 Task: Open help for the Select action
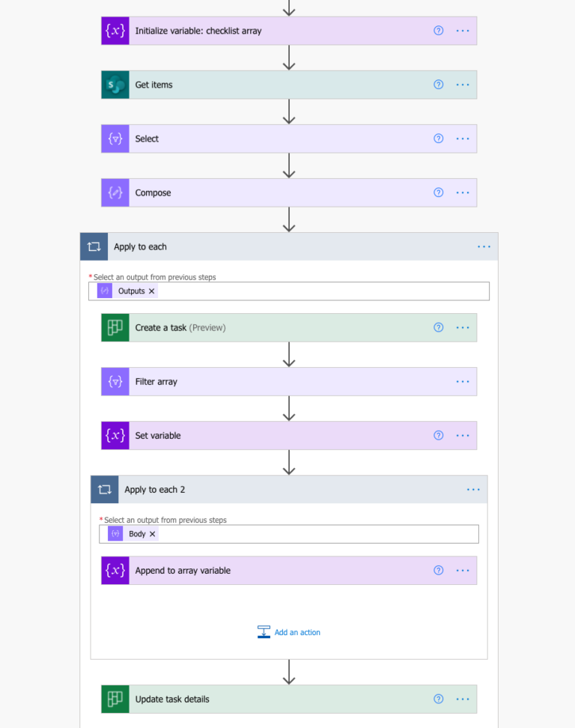tap(438, 139)
